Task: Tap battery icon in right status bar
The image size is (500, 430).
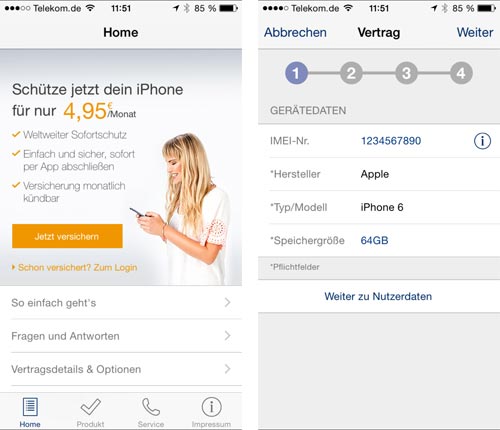Action: point(486,8)
